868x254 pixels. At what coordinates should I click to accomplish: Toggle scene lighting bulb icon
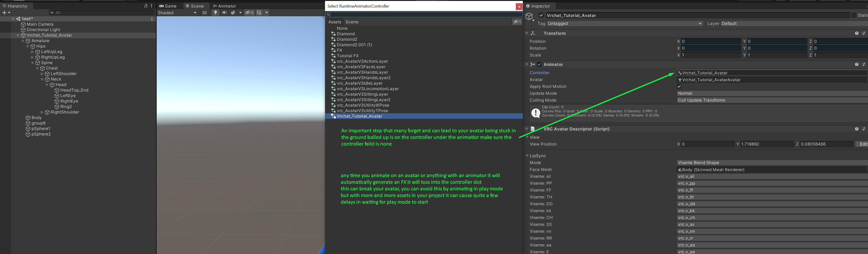coord(215,12)
